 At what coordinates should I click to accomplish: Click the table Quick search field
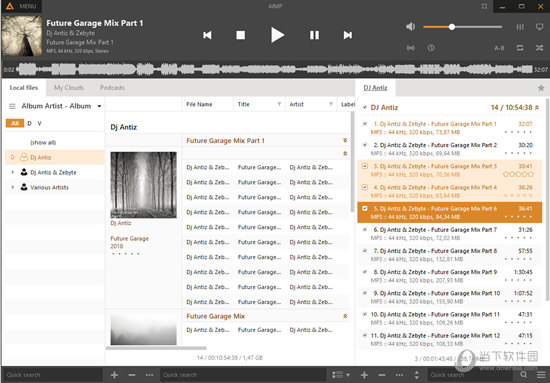(x=244, y=375)
